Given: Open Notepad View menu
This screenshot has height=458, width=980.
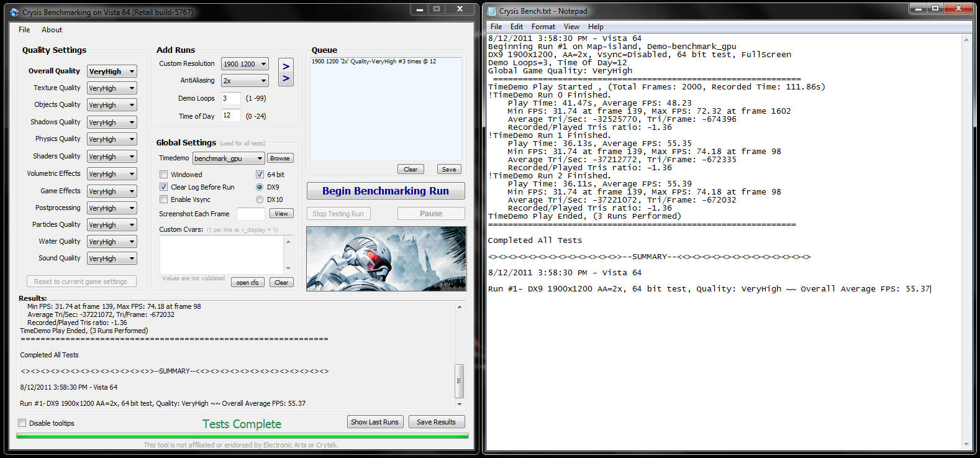Looking at the screenshot, I should pyautogui.click(x=571, y=27).
